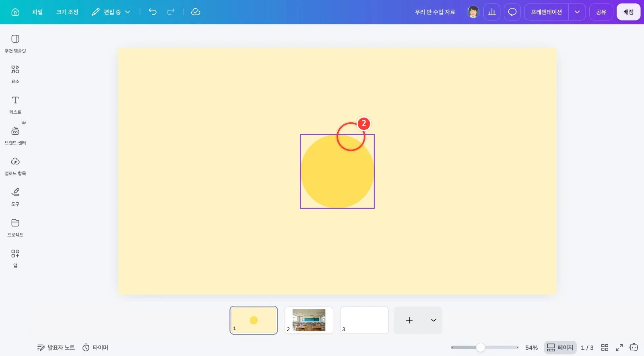The width and height of the screenshot is (644, 356).
Task: Open 브랜드 센터 panel
Action: [15, 136]
